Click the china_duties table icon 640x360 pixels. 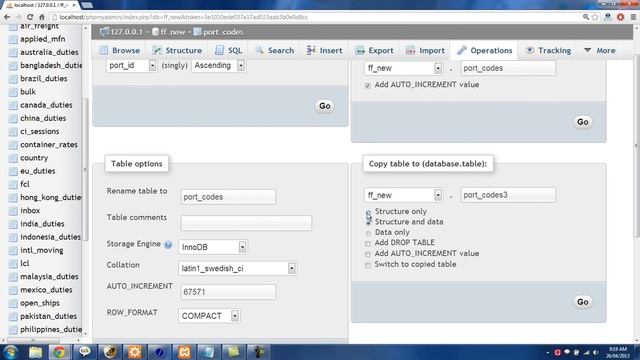13,118
